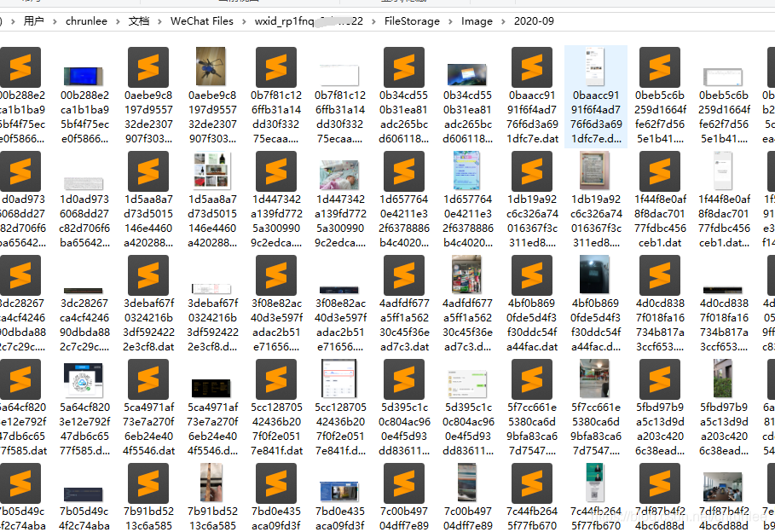Go to Image folder in address bar
775x532 pixels.
pos(477,21)
